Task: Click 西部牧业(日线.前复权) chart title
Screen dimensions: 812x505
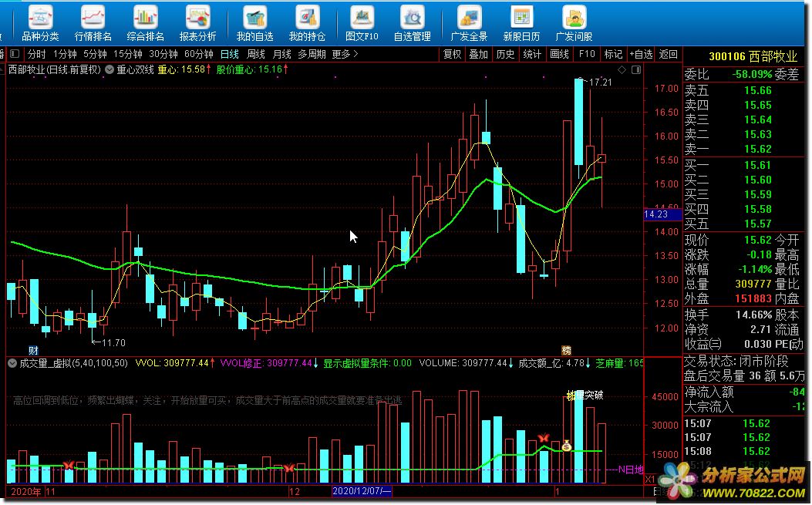Action: 55,69
